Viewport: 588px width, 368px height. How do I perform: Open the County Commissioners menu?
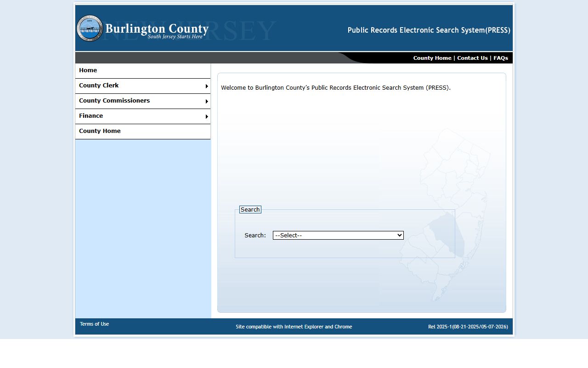pyautogui.click(x=143, y=101)
